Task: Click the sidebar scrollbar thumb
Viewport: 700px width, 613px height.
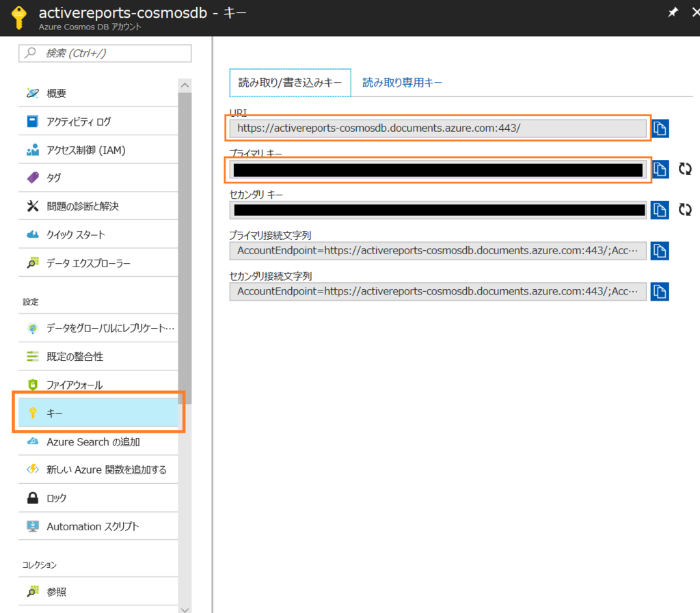Action: tap(185, 248)
